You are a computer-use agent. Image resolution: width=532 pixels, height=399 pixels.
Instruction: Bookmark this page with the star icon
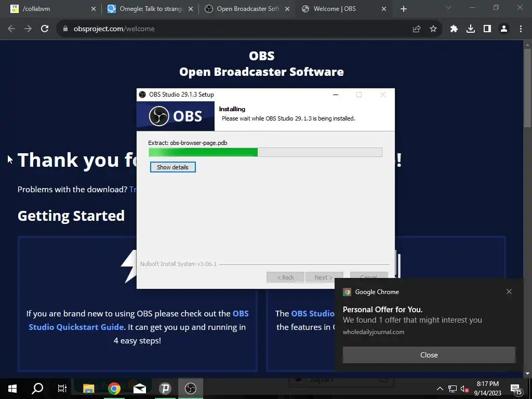[x=433, y=29]
